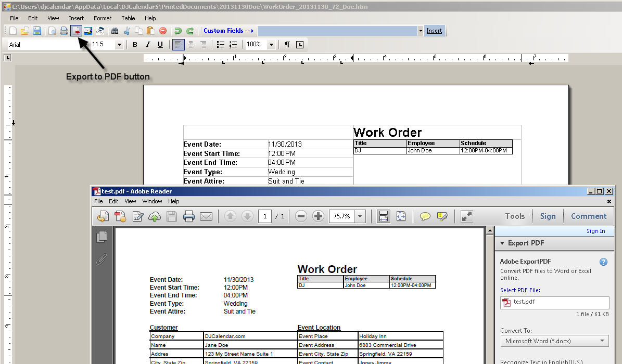Open the 100% zoom dropdown in the editor

click(x=271, y=45)
